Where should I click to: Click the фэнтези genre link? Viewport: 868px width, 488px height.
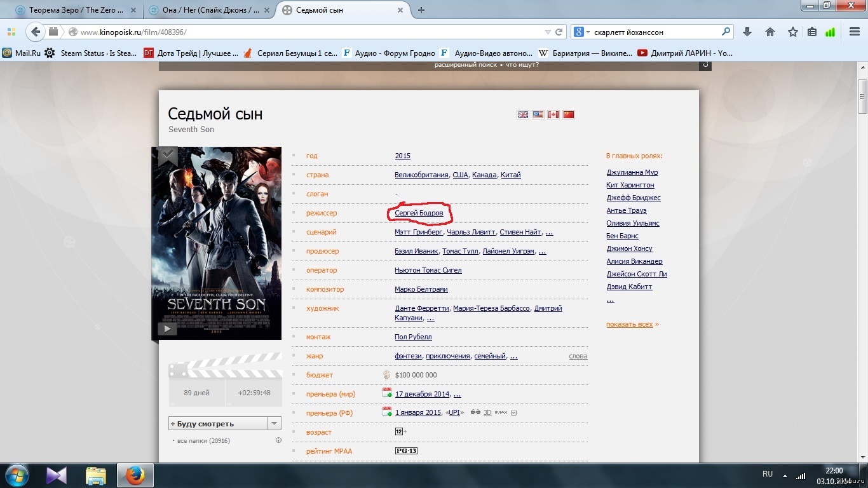[x=408, y=356]
